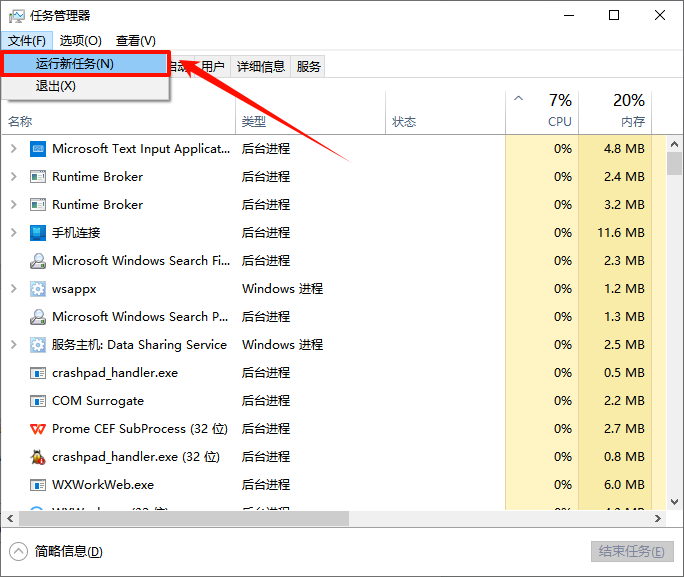Select the WXWorkWeb.exe process name
Screen dimensions: 684x577
coord(103,485)
